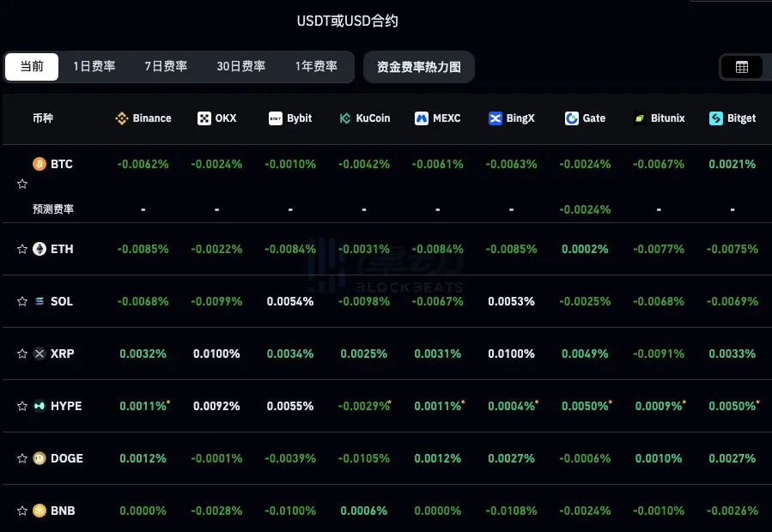The width and height of the screenshot is (772, 532).
Task: Star the XRP row
Action: 22,354
